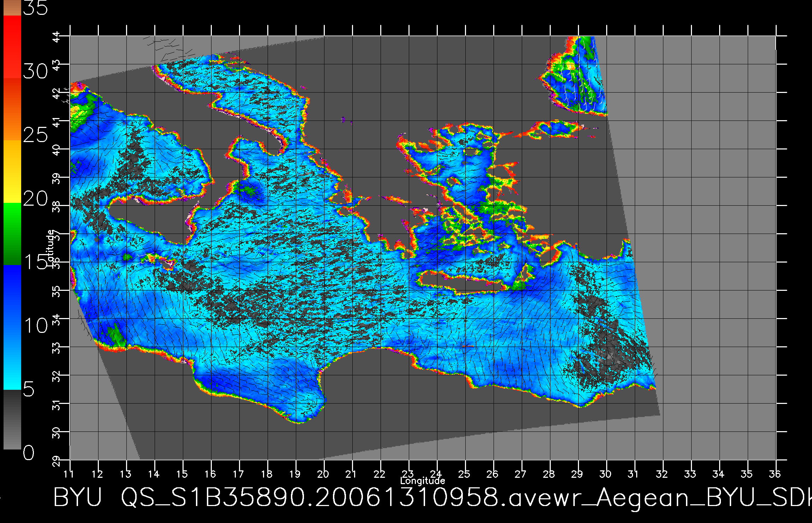Click the green segment of the color scale
Image resolution: width=812 pixels, height=523 pixels.
coord(12,234)
